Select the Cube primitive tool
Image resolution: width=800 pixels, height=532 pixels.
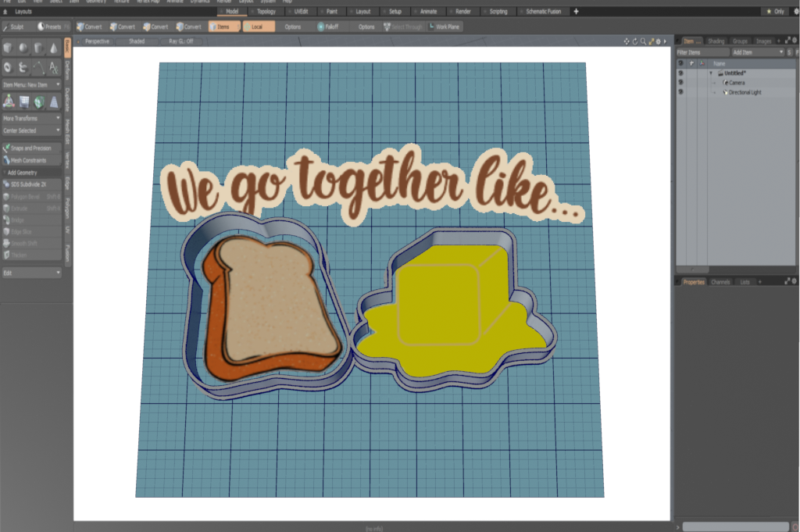click(x=8, y=48)
